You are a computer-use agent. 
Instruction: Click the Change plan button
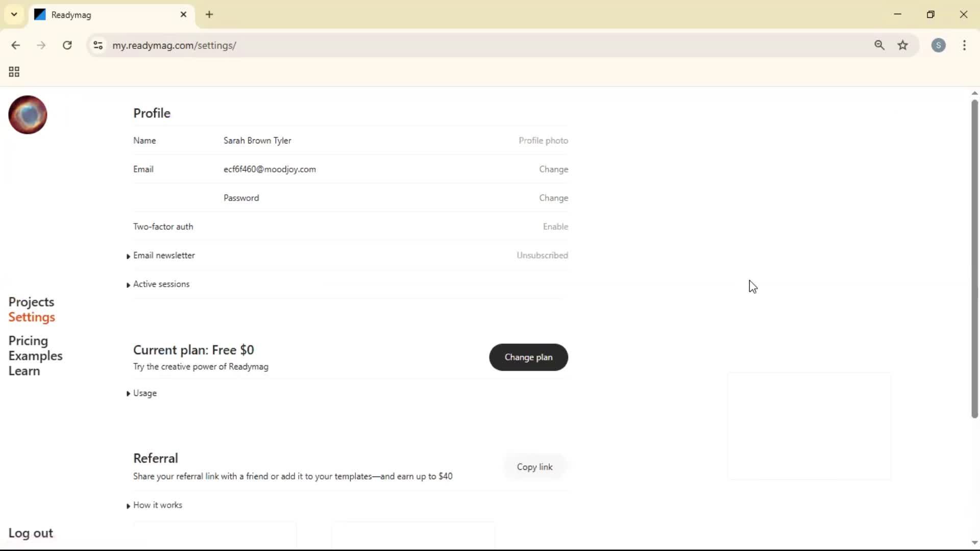pos(528,357)
